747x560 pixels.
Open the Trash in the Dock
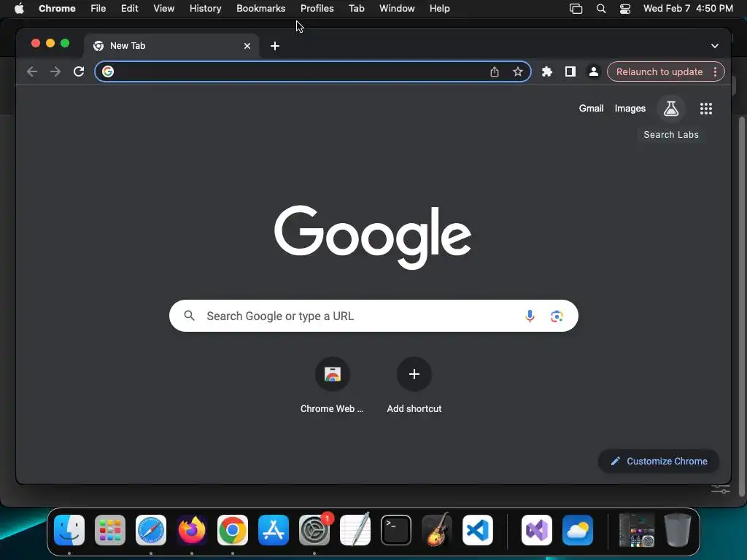(x=678, y=530)
